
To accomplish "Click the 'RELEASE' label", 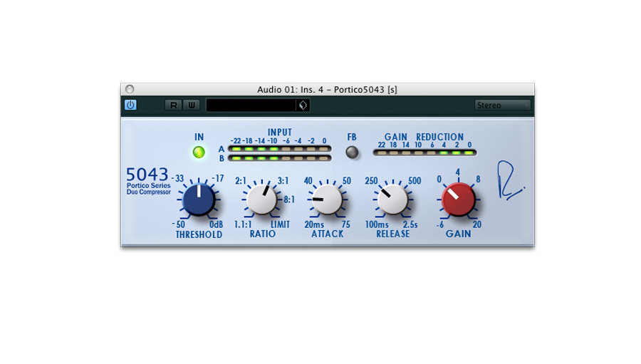I will tap(393, 234).
